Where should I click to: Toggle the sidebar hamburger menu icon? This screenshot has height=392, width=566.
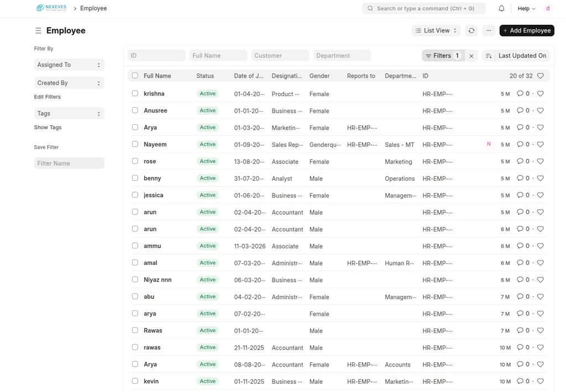38,31
